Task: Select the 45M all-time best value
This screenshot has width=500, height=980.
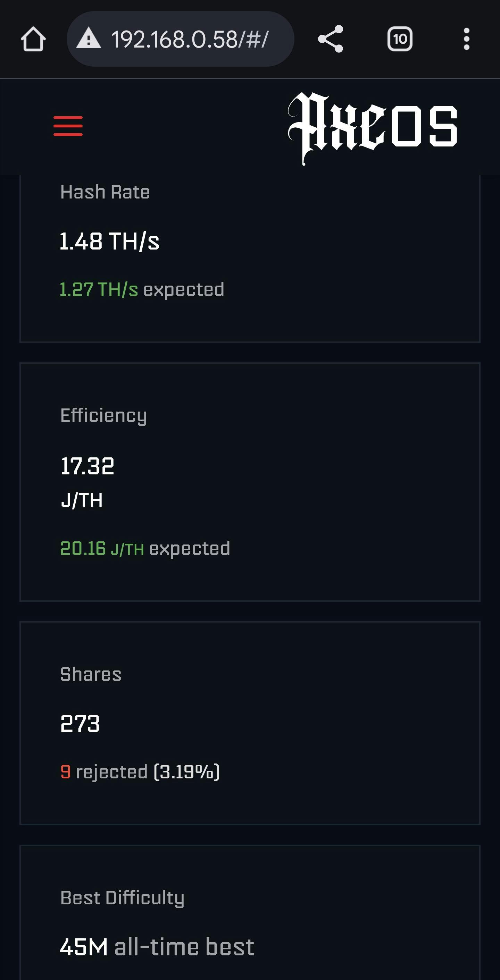Action: pyautogui.click(x=84, y=947)
